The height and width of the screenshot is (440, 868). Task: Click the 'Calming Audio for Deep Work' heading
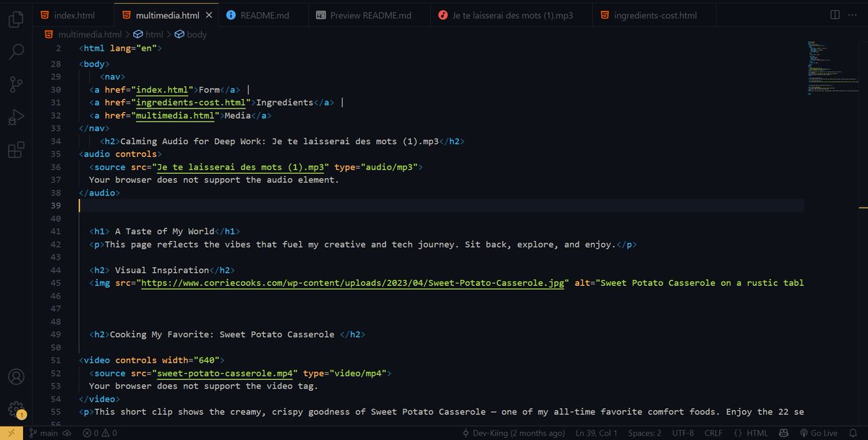tap(279, 141)
